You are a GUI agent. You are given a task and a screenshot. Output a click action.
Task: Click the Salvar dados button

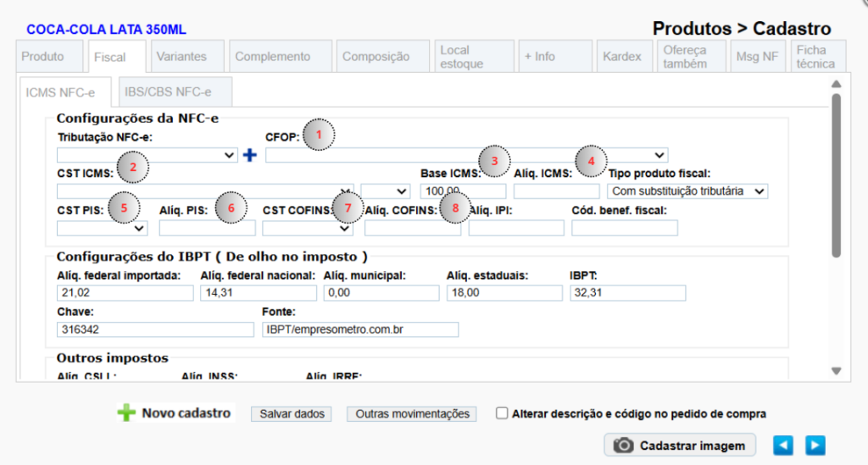(x=292, y=413)
